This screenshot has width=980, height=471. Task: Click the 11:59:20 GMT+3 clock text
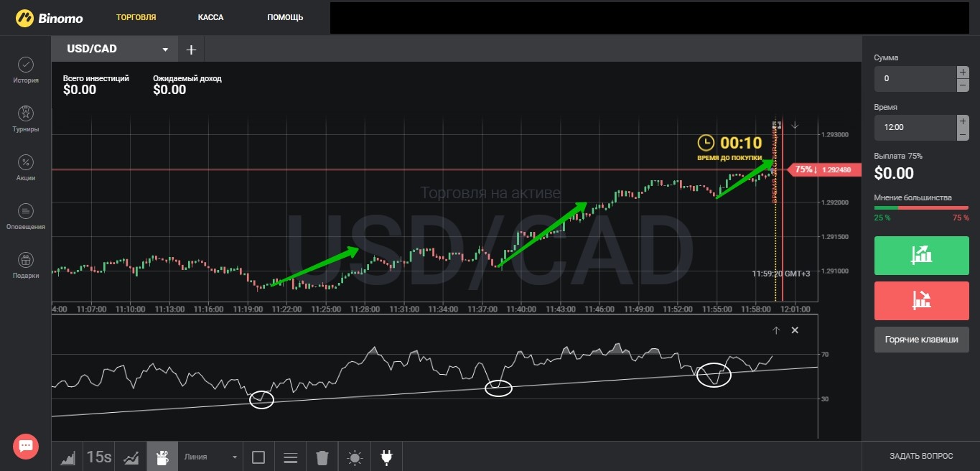click(x=781, y=274)
